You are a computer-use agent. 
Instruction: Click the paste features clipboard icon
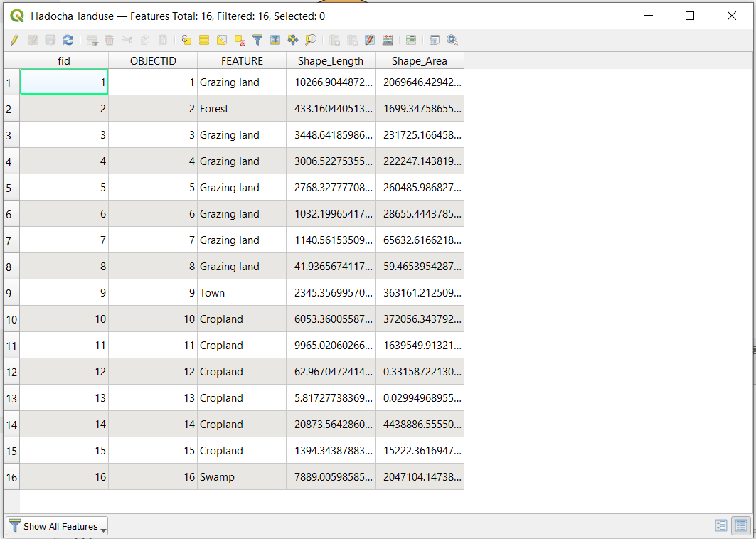163,40
